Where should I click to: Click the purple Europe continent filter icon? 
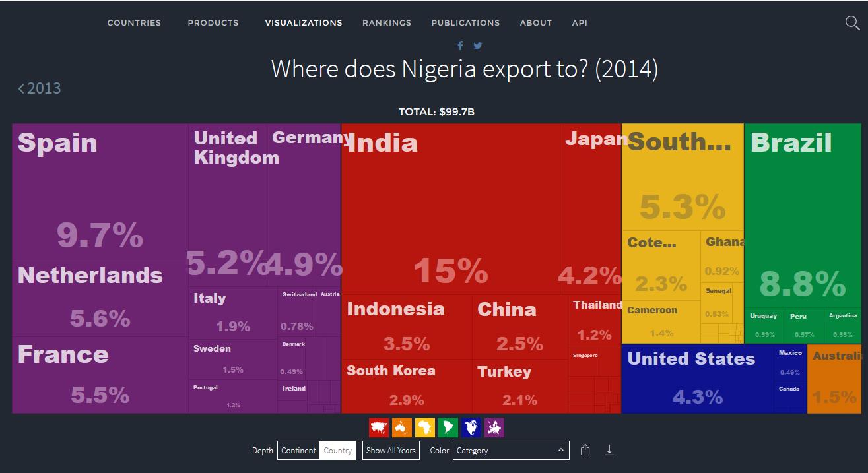point(494,427)
